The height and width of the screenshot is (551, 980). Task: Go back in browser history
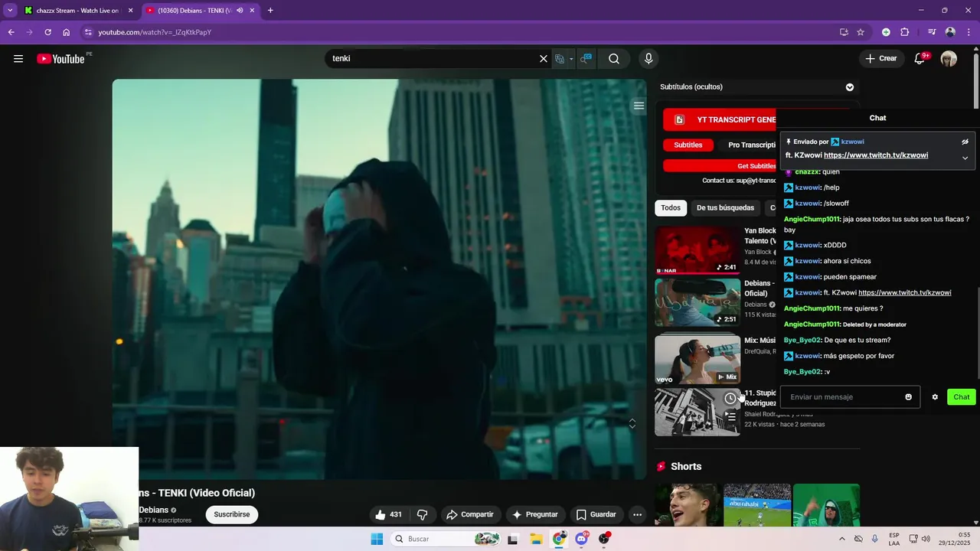pyautogui.click(x=11, y=32)
